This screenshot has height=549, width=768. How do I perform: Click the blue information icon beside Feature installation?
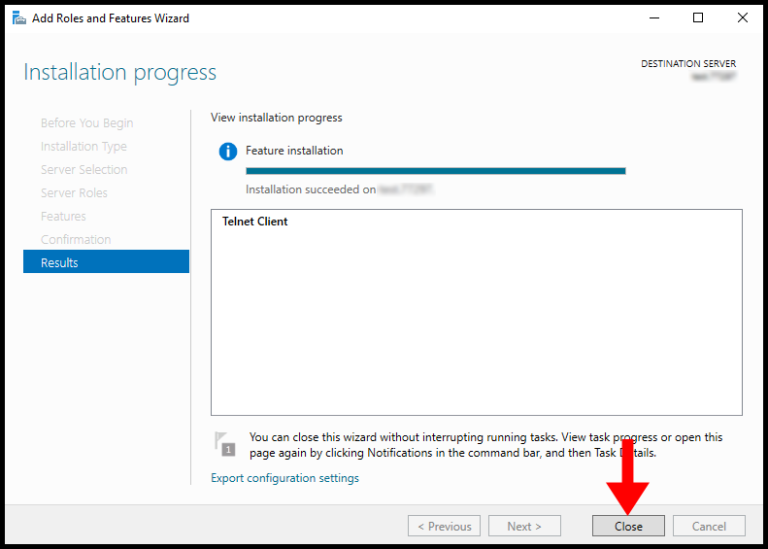pos(228,152)
